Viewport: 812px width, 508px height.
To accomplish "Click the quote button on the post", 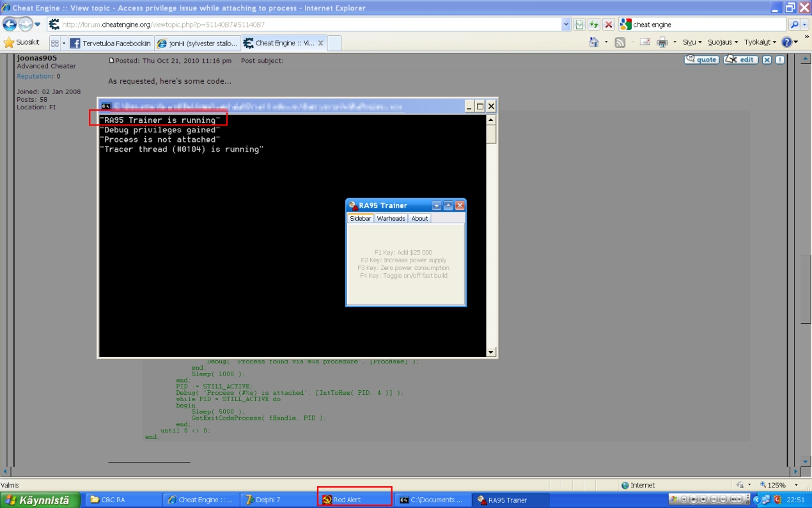I will pyautogui.click(x=702, y=60).
